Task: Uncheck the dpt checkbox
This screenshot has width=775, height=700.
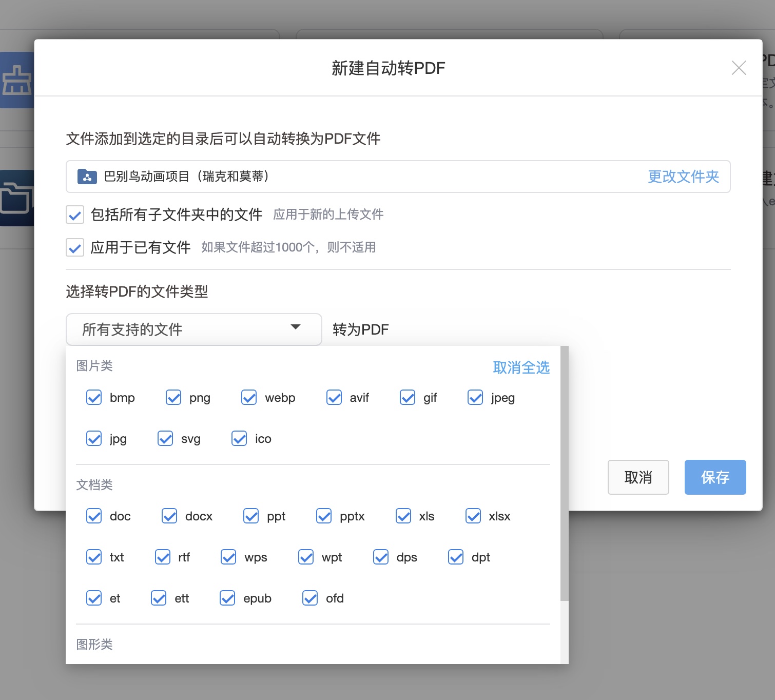Action: click(x=456, y=557)
